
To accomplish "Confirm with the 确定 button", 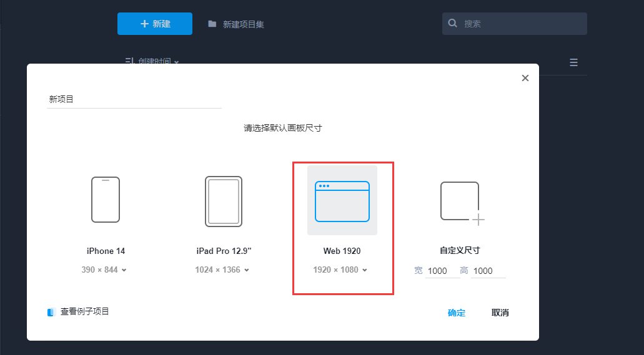I will (457, 313).
